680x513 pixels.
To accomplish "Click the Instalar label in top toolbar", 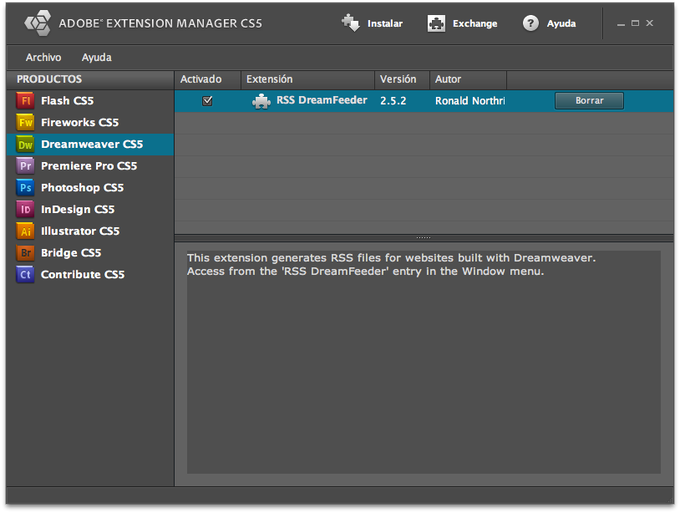I will tap(385, 23).
